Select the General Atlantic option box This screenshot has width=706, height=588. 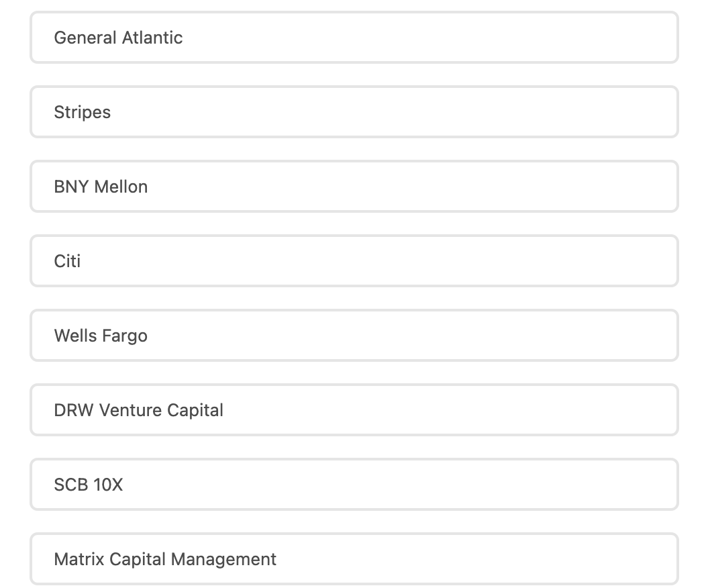point(354,38)
